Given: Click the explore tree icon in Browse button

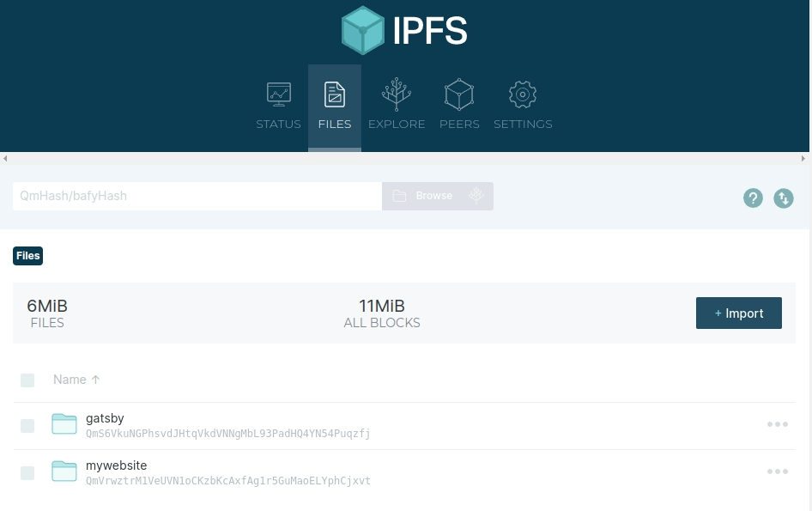Looking at the screenshot, I should (476, 196).
